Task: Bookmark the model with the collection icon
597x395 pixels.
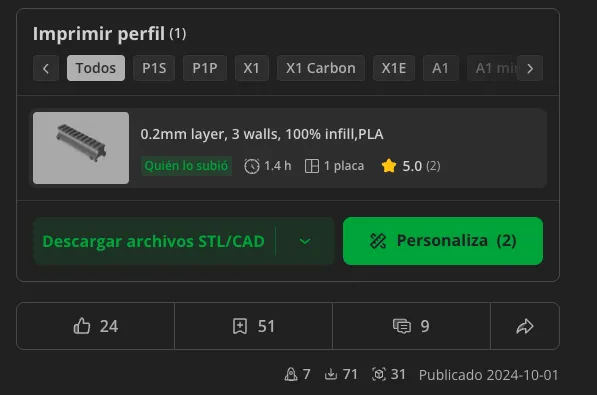Action: coord(240,326)
